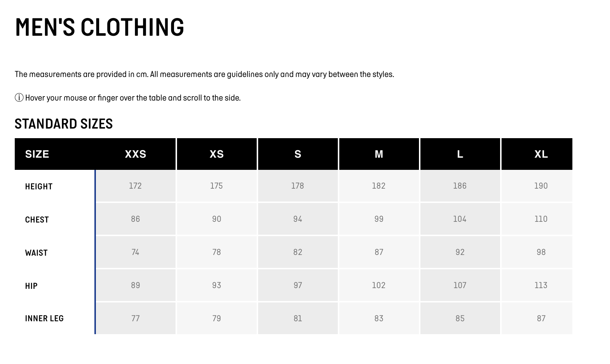Click the WAIST row label
Image resolution: width=610 pixels, height=364 pixels.
[36, 253]
